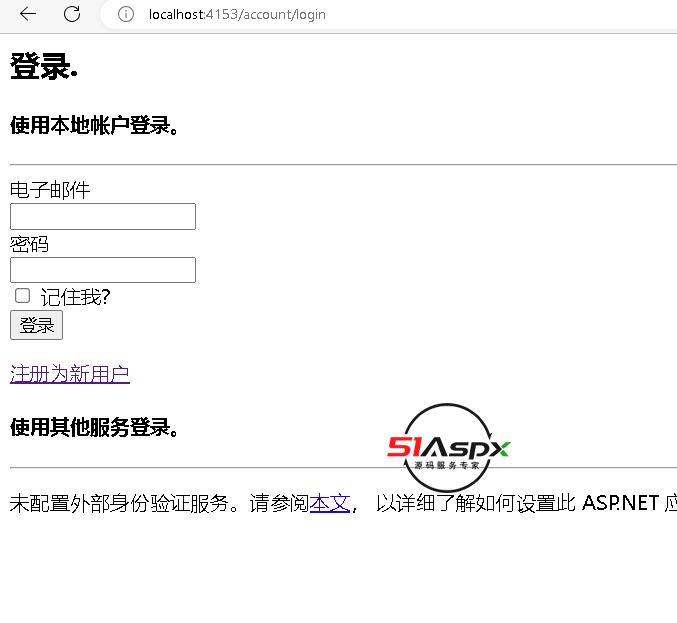Tick the 记住我? checkbox

(x=22, y=296)
